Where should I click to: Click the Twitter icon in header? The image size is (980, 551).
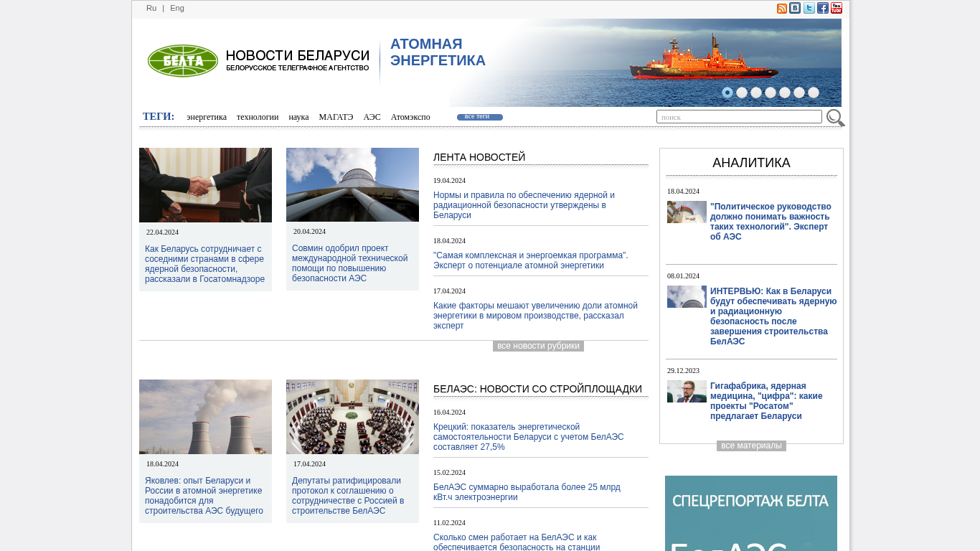click(x=809, y=9)
